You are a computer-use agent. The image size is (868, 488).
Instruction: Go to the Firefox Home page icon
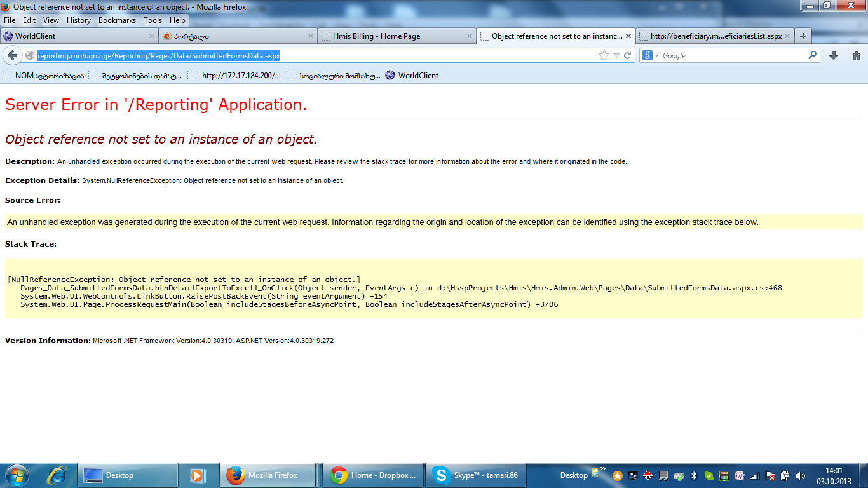pos(856,56)
